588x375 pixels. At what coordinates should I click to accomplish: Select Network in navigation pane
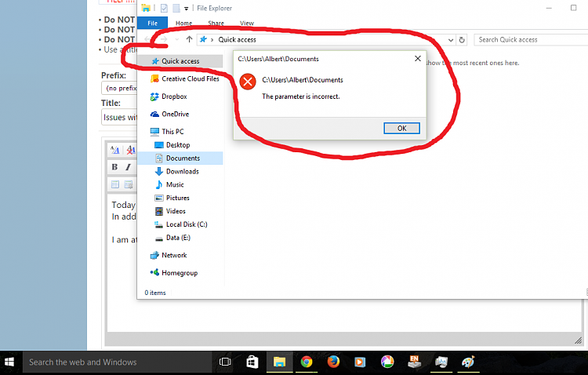click(x=174, y=255)
